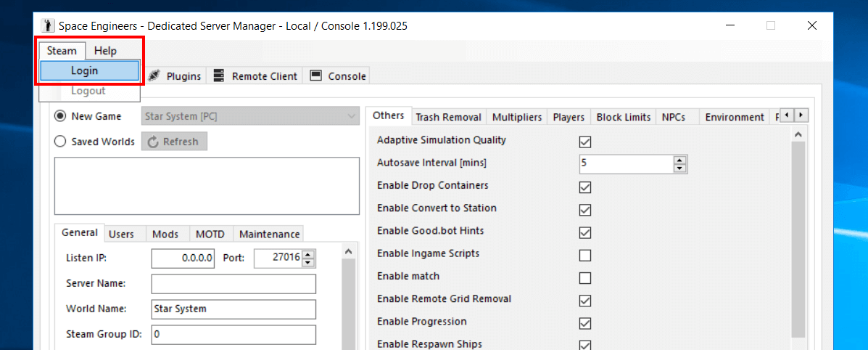Viewport: 868px width, 350px height.
Task: Click the Steam Group ID field
Action: coord(233,335)
